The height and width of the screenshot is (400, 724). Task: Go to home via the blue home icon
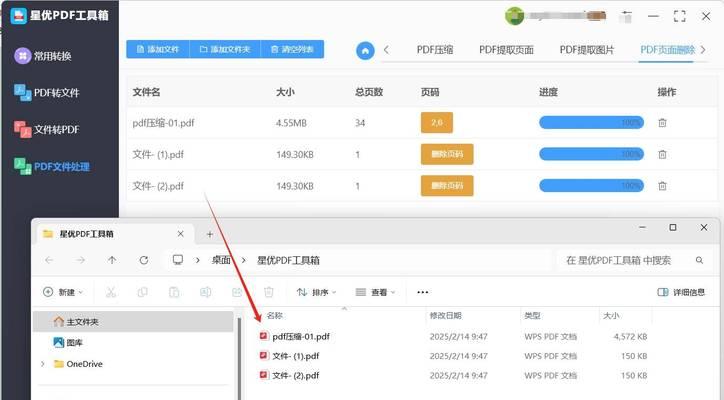(365, 50)
